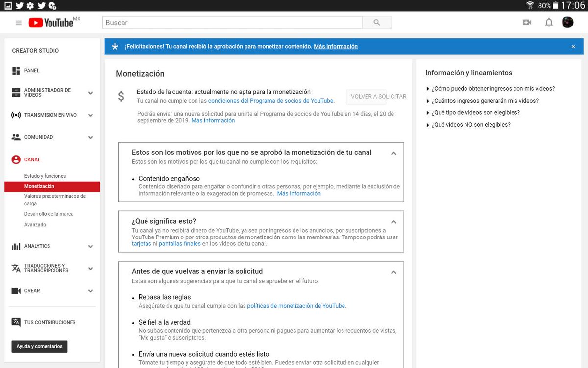Open the 'Avanzado' submenu item
Image resolution: width=588 pixels, height=368 pixels.
(35, 225)
